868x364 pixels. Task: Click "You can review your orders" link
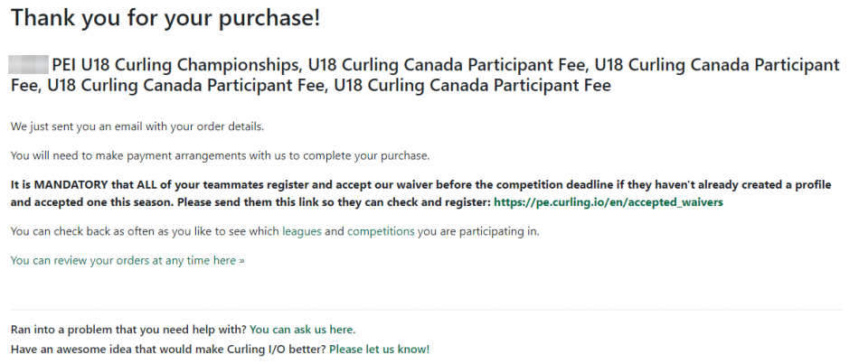127,260
